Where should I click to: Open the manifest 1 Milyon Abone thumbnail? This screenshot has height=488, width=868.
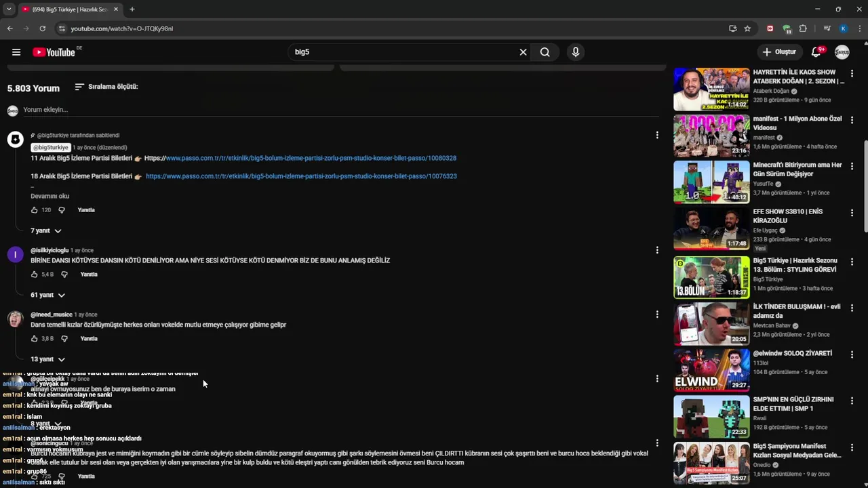711,136
